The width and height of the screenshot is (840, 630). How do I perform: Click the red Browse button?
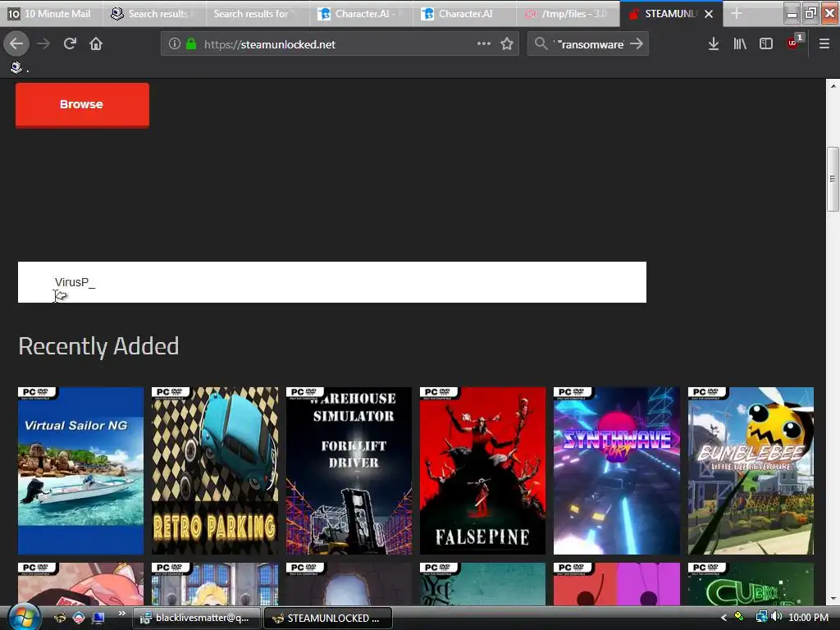click(82, 104)
